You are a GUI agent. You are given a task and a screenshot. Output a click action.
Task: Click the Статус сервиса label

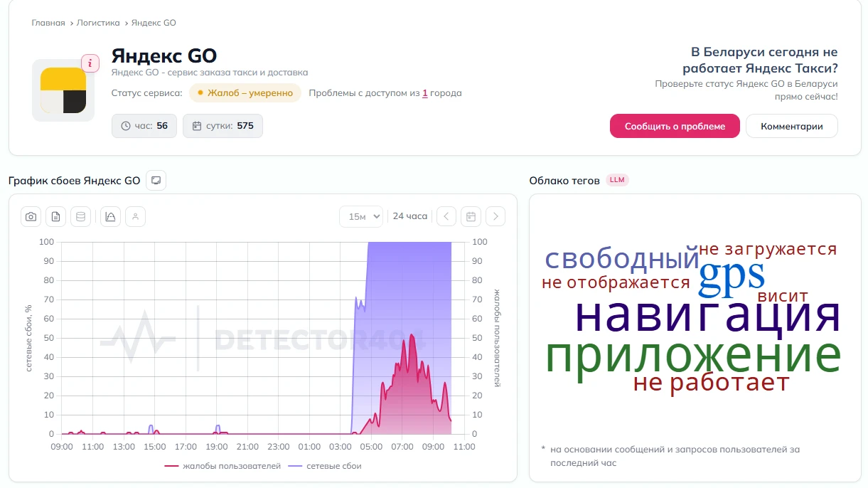(x=147, y=93)
